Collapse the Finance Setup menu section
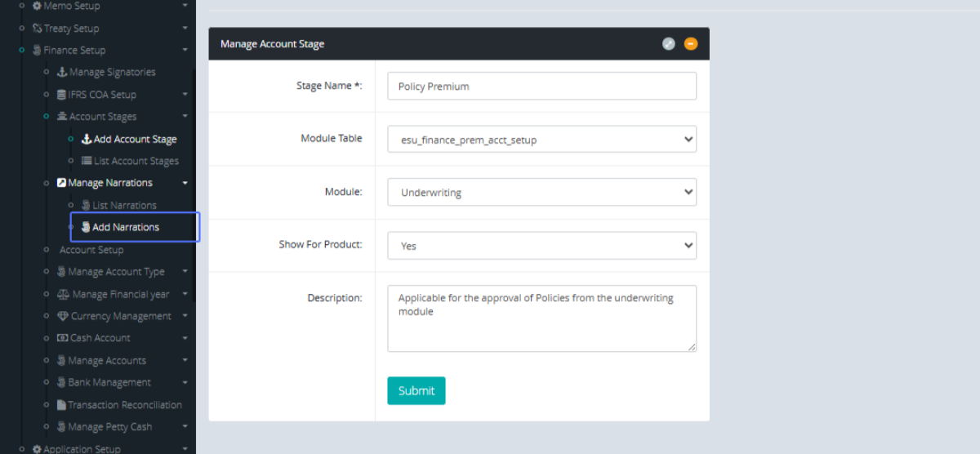This screenshot has height=454, width=980. (185, 51)
